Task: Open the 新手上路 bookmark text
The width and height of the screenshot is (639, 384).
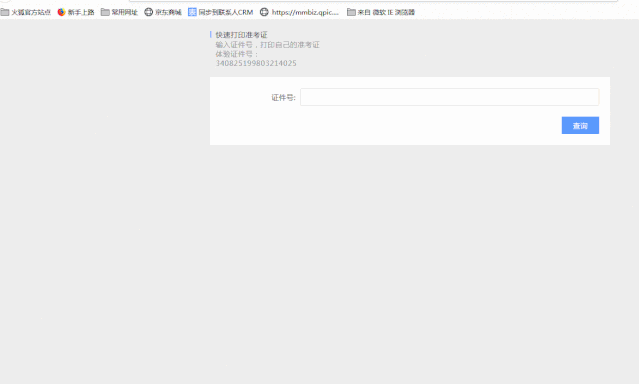Action: (x=81, y=12)
